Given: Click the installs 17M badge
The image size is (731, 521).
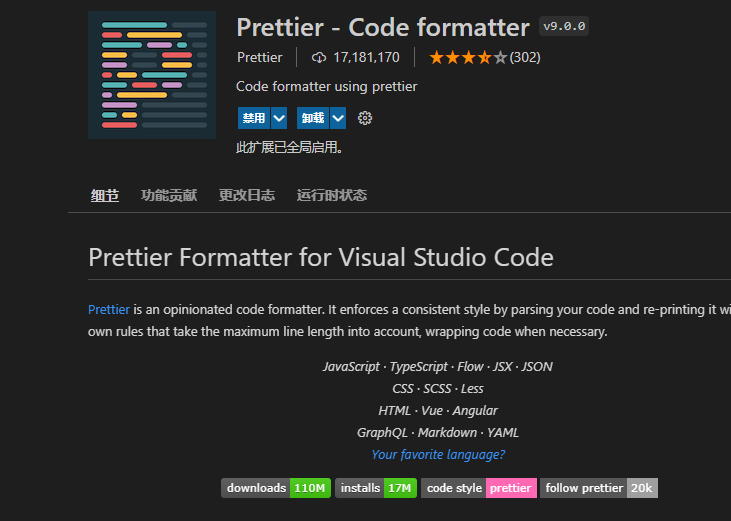Looking at the screenshot, I should [x=376, y=488].
